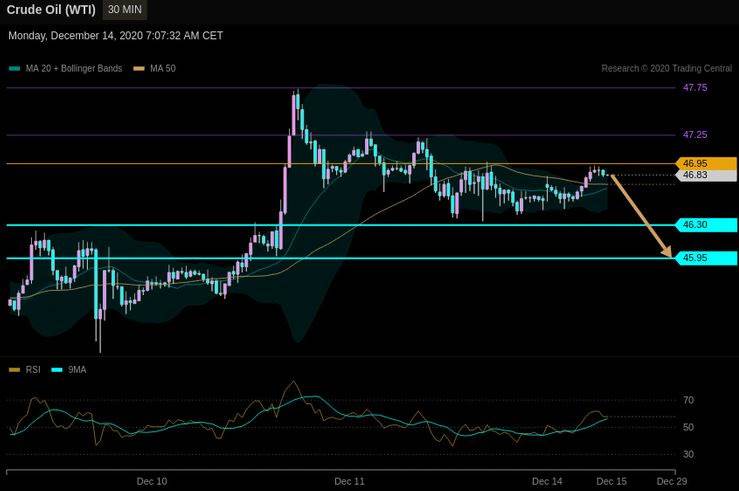Click the cyan 45.95 target price tag
The width and height of the screenshot is (739, 491).
tap(706, 258)
